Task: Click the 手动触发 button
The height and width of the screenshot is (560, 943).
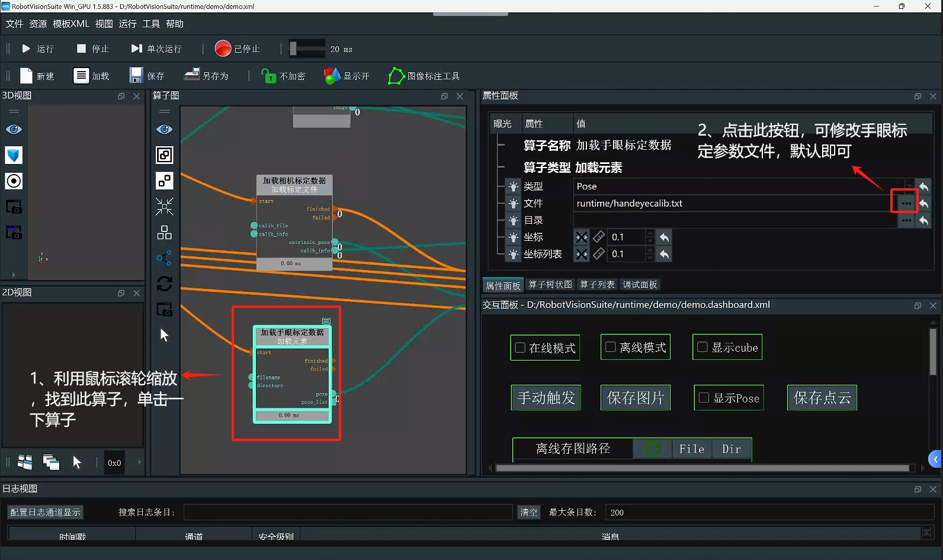Action: (546, 398)
